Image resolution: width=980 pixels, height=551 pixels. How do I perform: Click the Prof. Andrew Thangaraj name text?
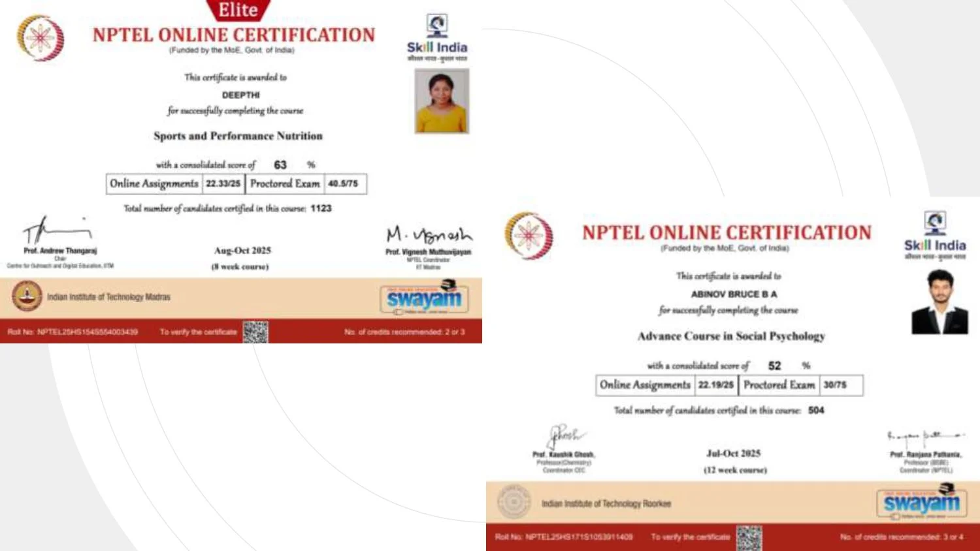point(60,251)
